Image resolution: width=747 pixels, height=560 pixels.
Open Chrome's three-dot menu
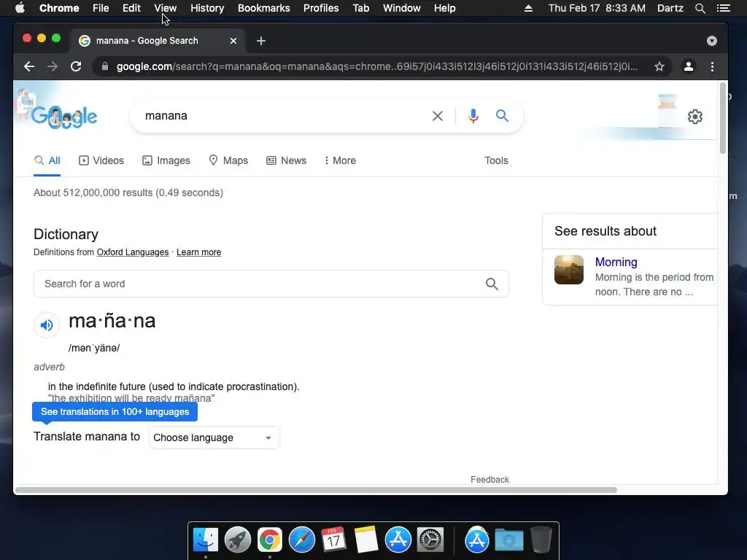tap(712, 66)
